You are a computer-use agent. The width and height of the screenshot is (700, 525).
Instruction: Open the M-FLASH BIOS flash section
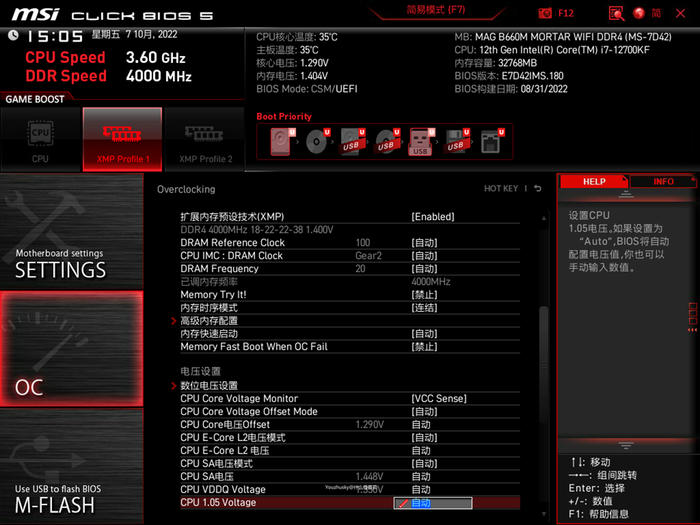[x=71, y=467]
